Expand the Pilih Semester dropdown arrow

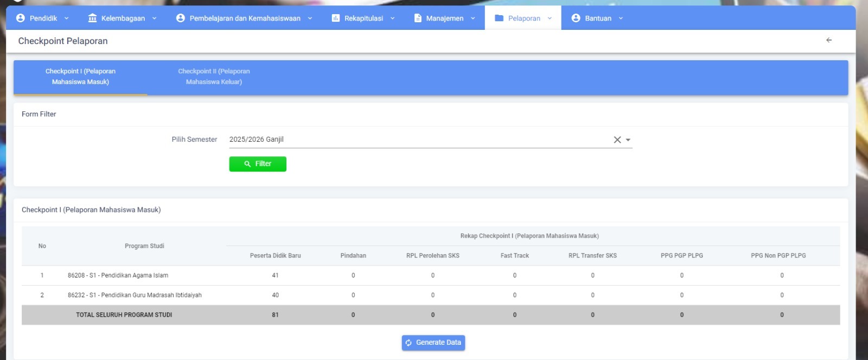click(628, 140)
